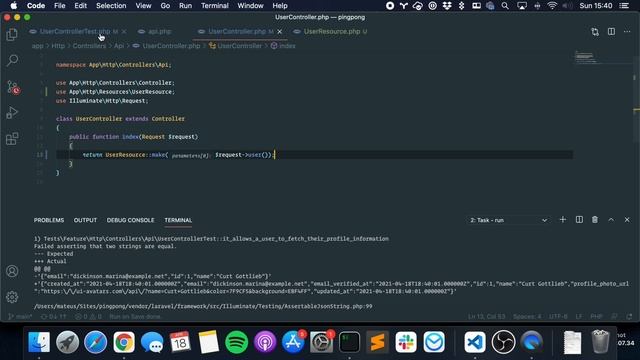640x360 pixels.
Task: Click errors and warnings count in status bar
Action: (88, 316)
